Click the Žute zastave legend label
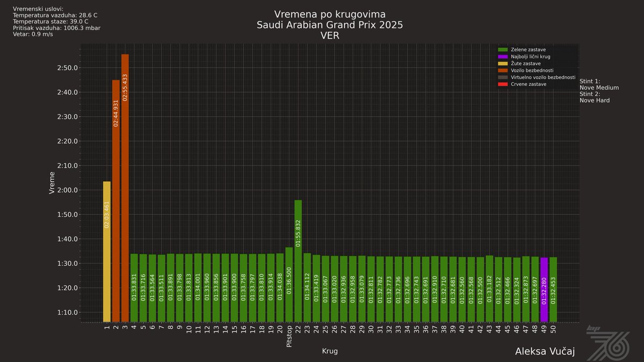 coord(525,63)
